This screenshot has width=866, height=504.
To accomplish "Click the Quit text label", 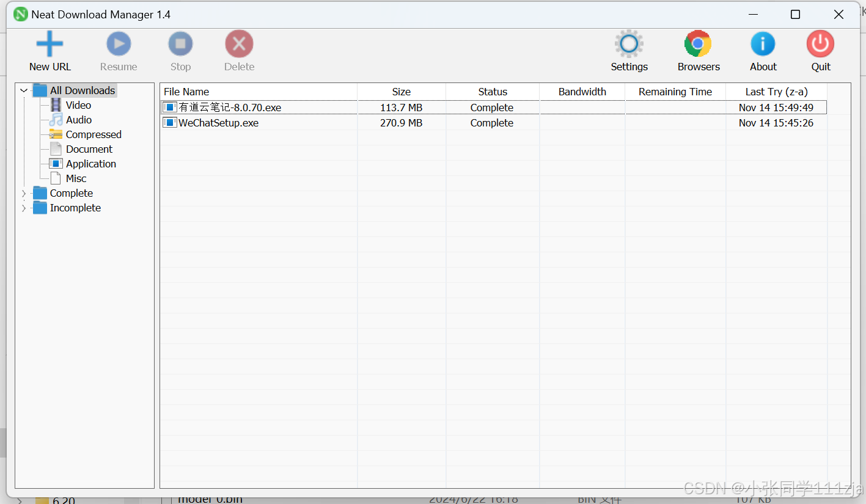I will pyautogui.click(x=821, y=67).
